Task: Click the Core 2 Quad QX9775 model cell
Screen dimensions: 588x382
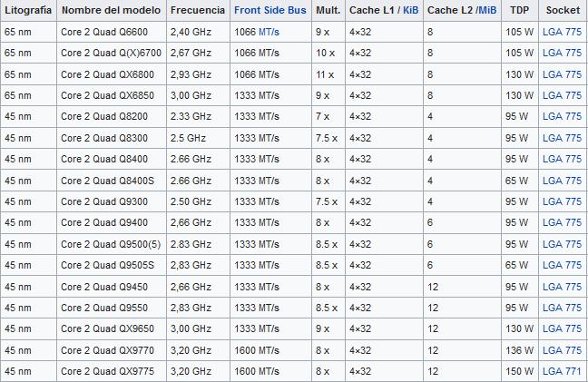Action: click(112, 371)
